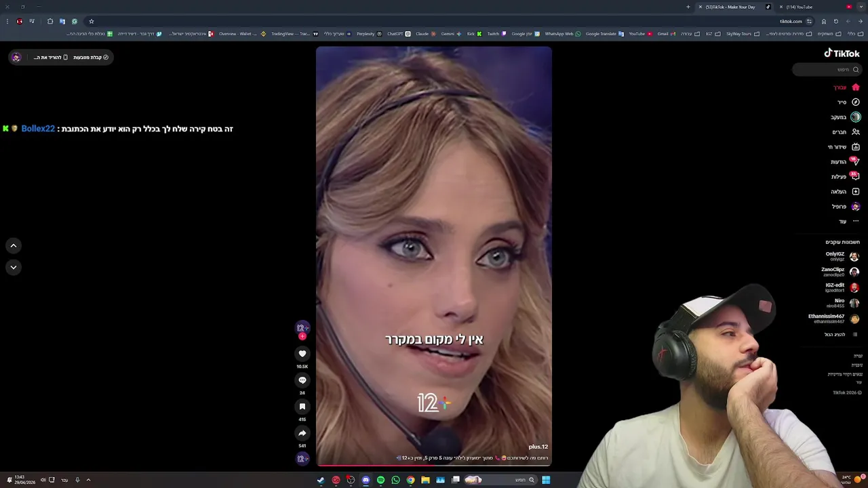868x488 pixels.
Task: Go to next video with down arrow
Action: (x=14, y=268)
